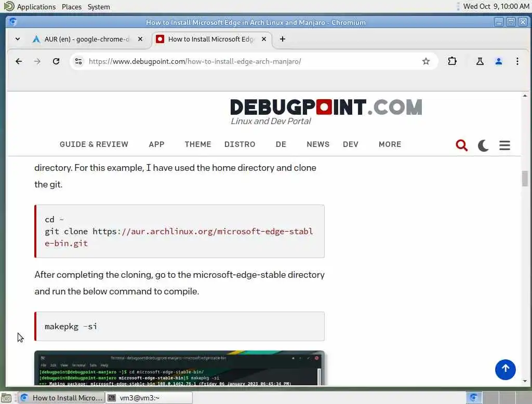Click the Linux and Dev Portal tagline
This screenshot has height=404, width=532.
click(271, 122)
